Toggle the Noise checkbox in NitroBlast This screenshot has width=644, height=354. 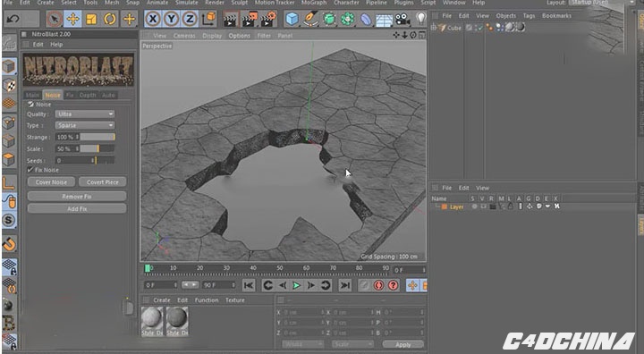tap(30, 105)
